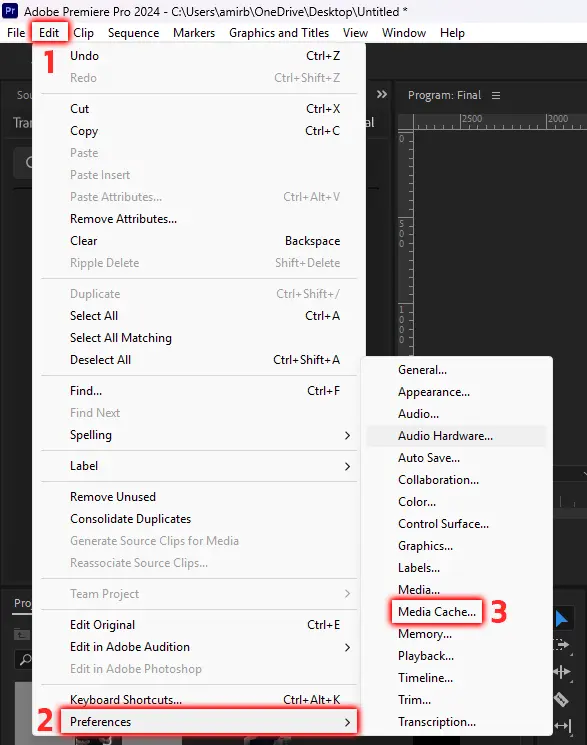The width and height of the screenshot is (587, 745).
Task: Expand the Label submenu arrow
Action: click(347, 466)
